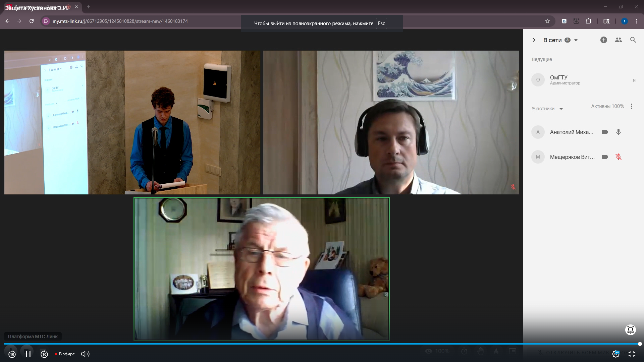Image resolution: width=644 pixels, height=362 pixels.
Task: Open the participants group icon
Action: click(x=618, y=40)
